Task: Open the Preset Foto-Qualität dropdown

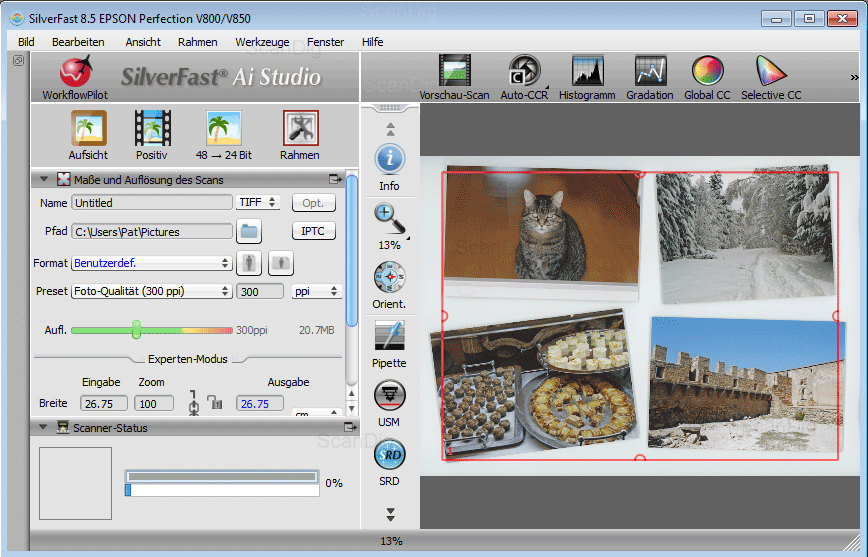Action: pyautogui.click(x=151, y=291)
